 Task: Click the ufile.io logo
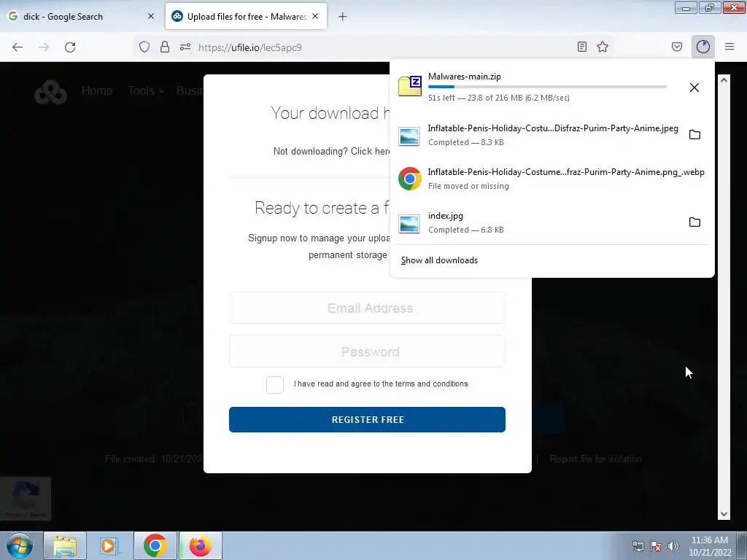[50, 92]
